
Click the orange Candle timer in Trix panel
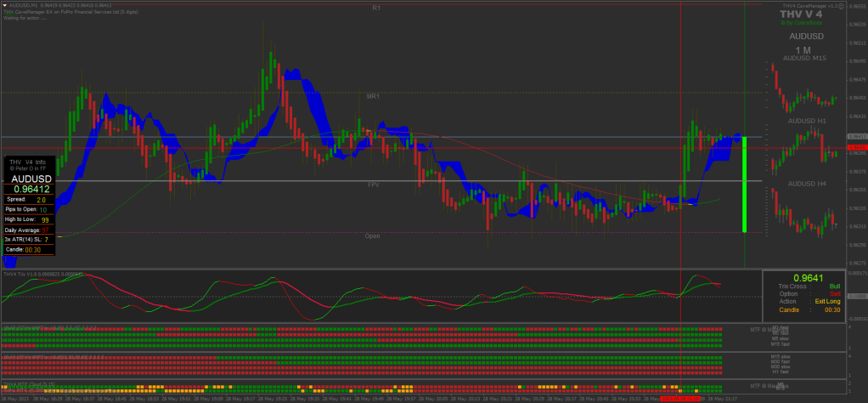coord(809,309)
